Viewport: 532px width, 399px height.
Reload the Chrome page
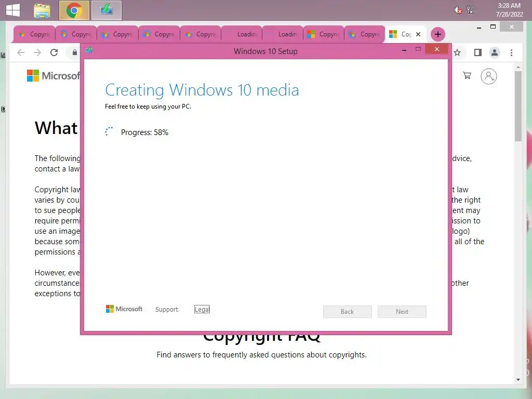(x=54, y=52)
